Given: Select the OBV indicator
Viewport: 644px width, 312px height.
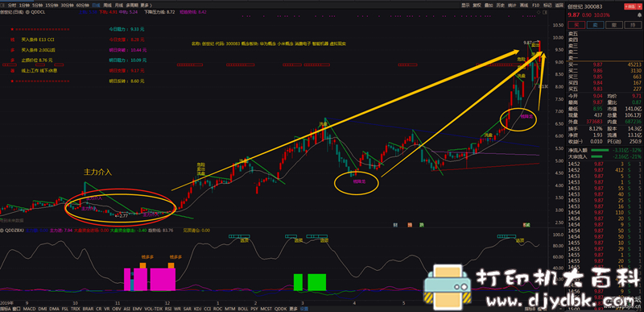Looking at the screenshot, I should [117, 308].
